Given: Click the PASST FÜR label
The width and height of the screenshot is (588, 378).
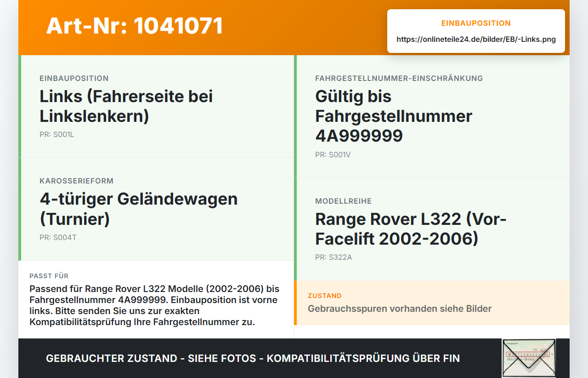Looking at the screenshot, I should 49,276.
